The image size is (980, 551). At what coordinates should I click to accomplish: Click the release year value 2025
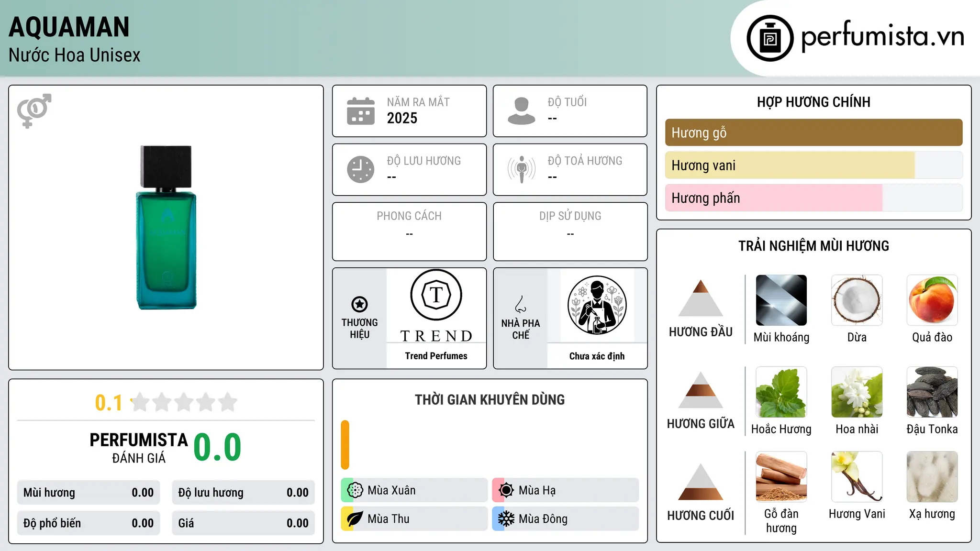pyautogui.click(x=402, y=118)
